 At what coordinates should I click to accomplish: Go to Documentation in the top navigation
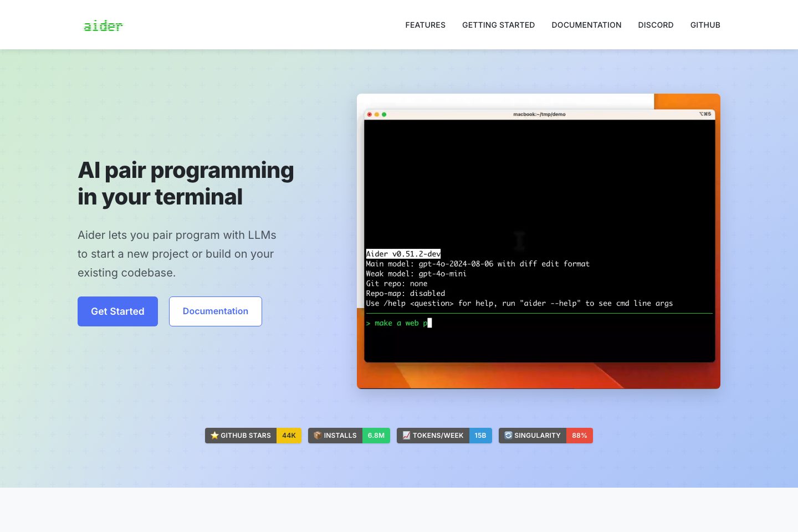coord(586,25)
